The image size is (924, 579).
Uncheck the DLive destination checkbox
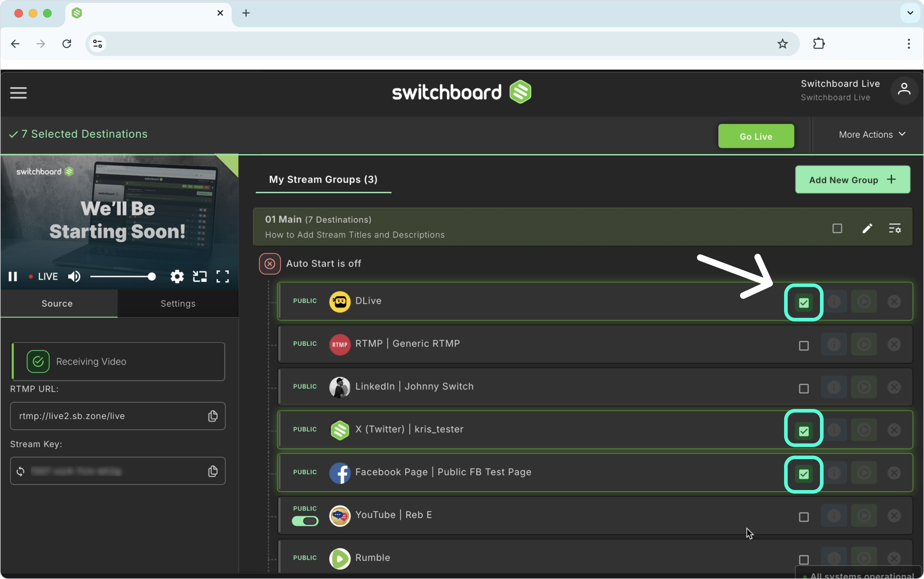pyautogui.click(x=804, y=303)
